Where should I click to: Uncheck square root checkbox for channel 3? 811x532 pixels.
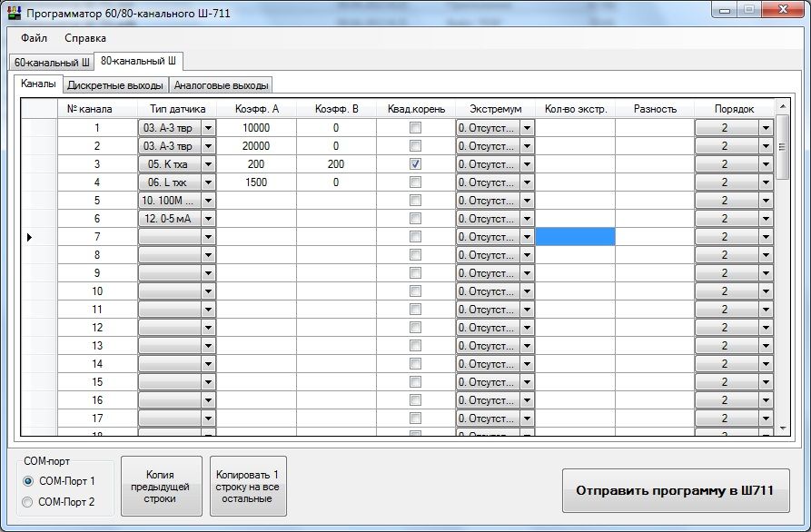click(x=416, y=164)
